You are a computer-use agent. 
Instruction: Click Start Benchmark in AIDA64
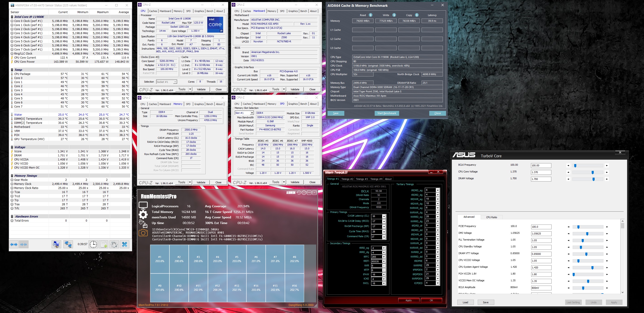coord(386,113)
